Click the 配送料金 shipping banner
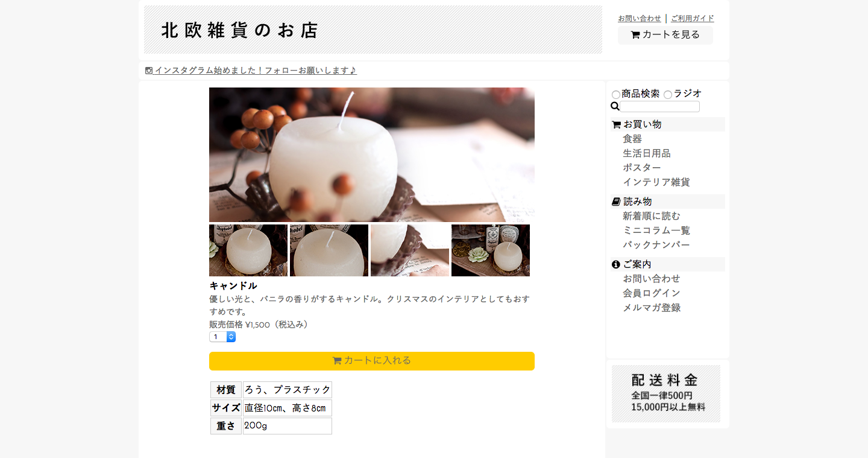Screen dimensions: 868x458 [666, 393]
